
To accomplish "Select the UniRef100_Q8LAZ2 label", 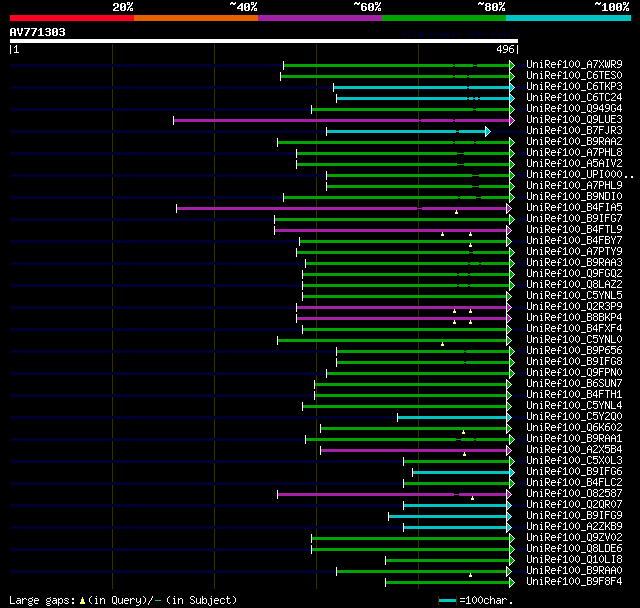I will click(x=574, y=284).
